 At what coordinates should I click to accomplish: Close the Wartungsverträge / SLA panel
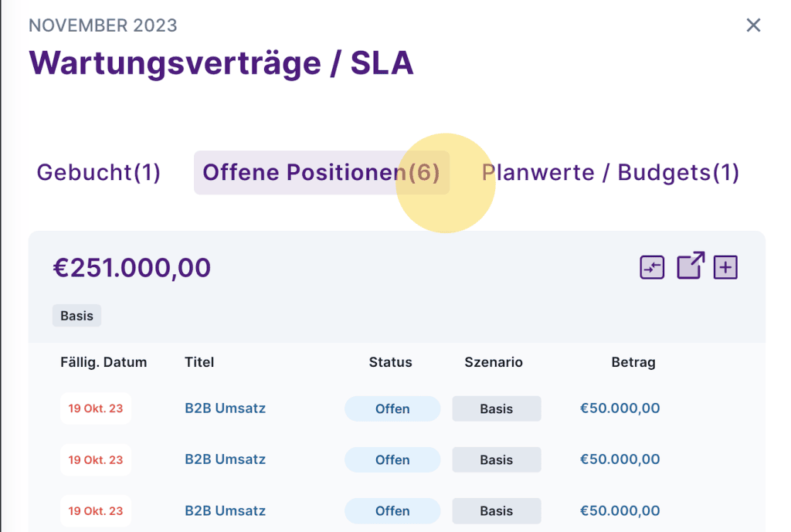pyautogui.click(x=753, y=25)
